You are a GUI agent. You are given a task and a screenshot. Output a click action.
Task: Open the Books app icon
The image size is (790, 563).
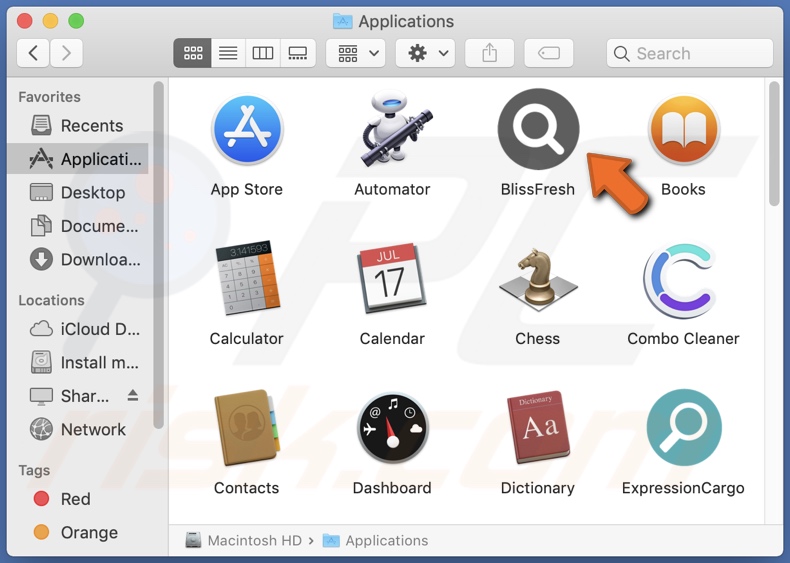coord(684,130)
